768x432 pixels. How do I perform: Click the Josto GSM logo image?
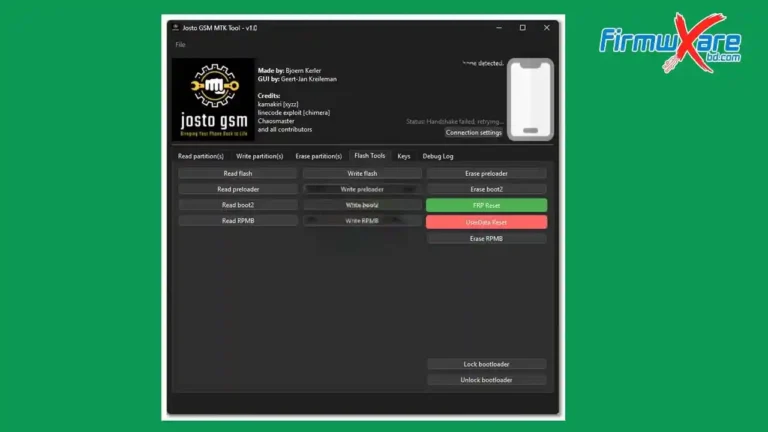tap(214, 99)
